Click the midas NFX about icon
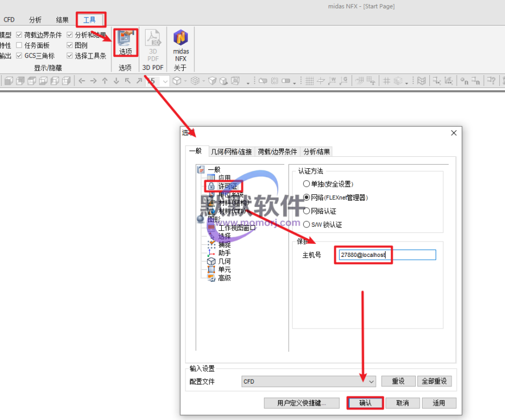 point(180,45)
